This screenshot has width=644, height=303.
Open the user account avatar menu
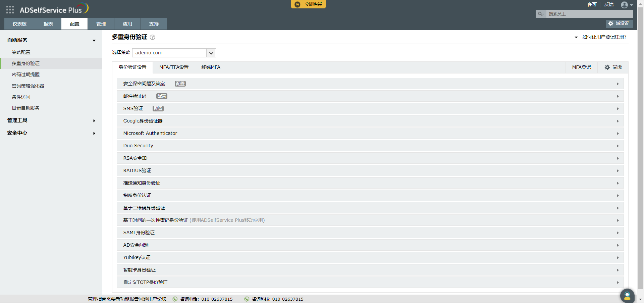(x=625, y=5)
